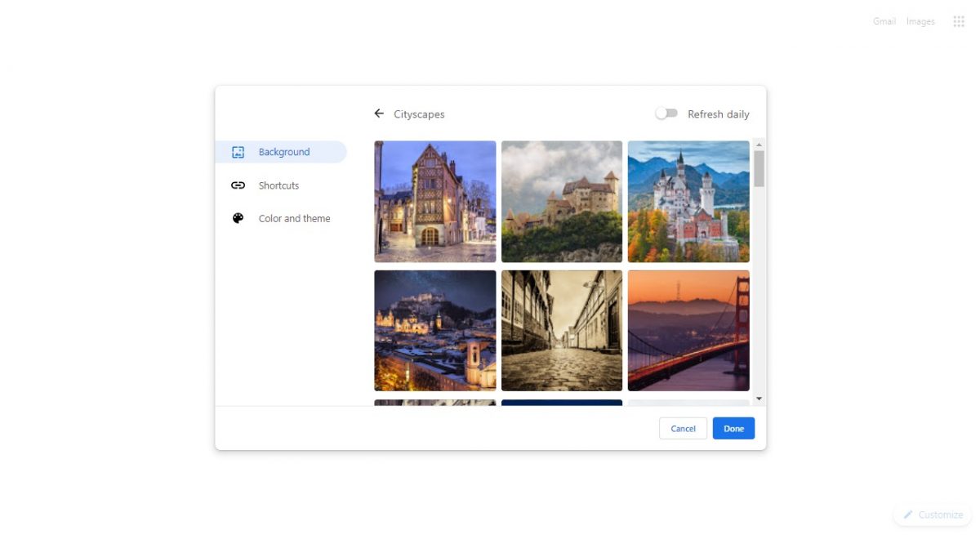Click the scrollbar down arrow
The width and height of the screenshot is (980, 535).
759,398
